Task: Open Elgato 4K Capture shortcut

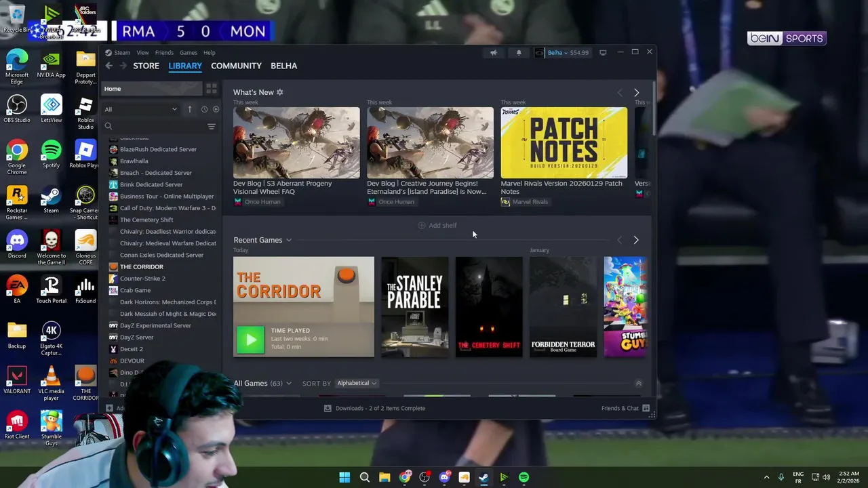Action: coord(51,339)
